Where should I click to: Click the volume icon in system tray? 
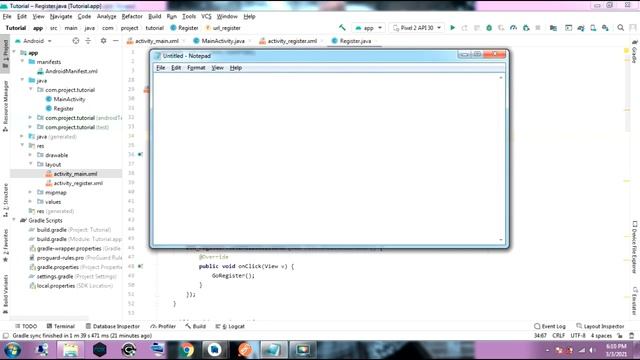click(592, 350)
